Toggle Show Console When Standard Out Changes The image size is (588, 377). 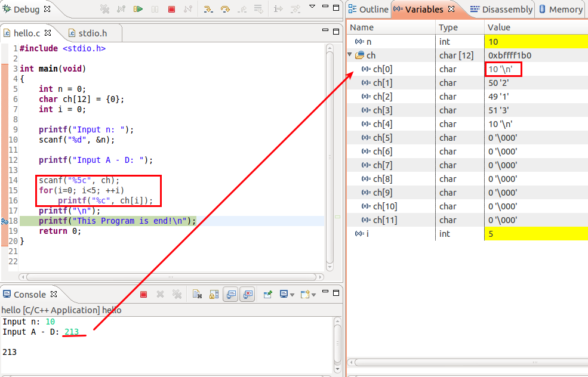tap(230, 295)
